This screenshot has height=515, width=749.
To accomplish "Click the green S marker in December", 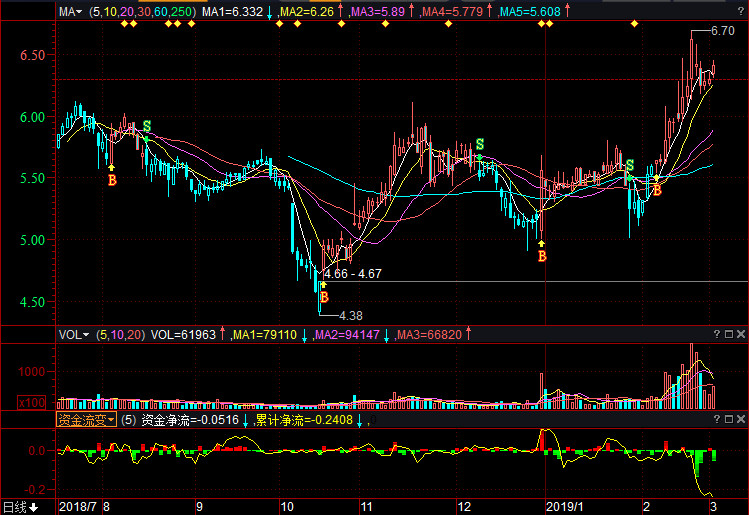I will [480, 144].
